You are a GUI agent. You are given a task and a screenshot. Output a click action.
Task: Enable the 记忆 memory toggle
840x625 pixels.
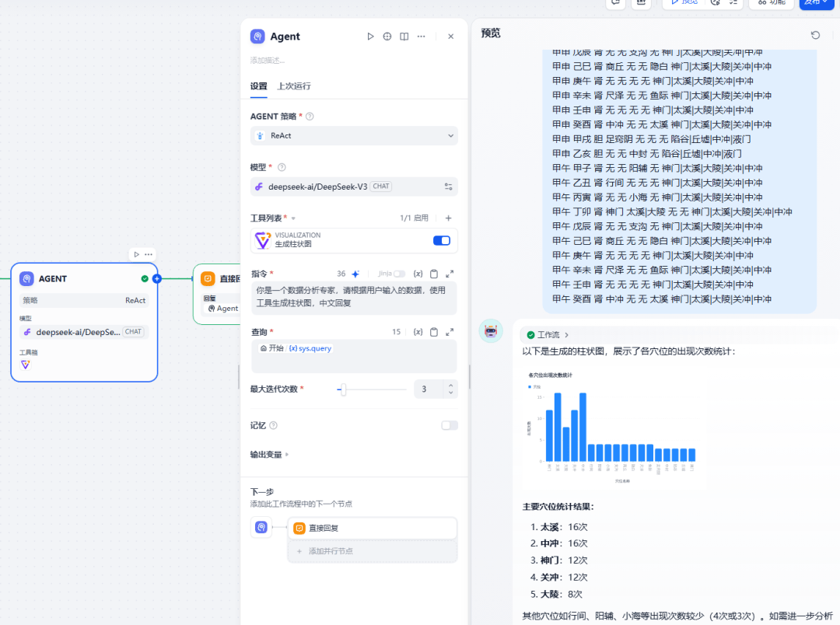click(449, 425)
